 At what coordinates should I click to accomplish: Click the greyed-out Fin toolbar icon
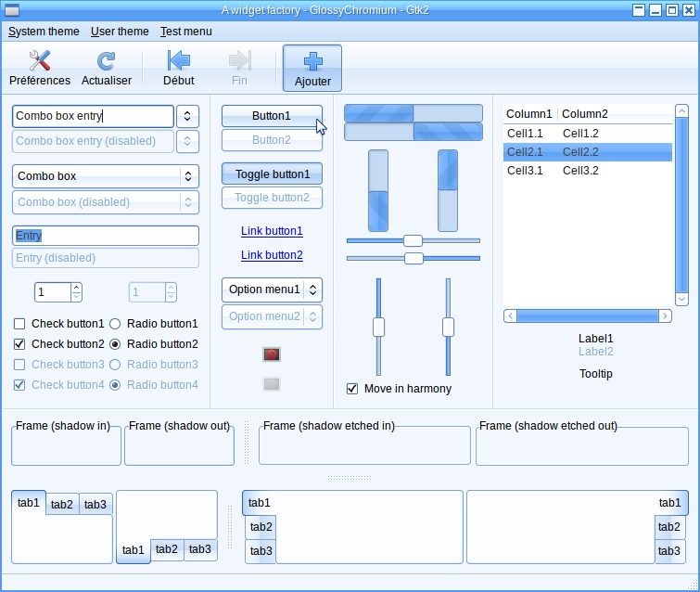coord(240,60)
